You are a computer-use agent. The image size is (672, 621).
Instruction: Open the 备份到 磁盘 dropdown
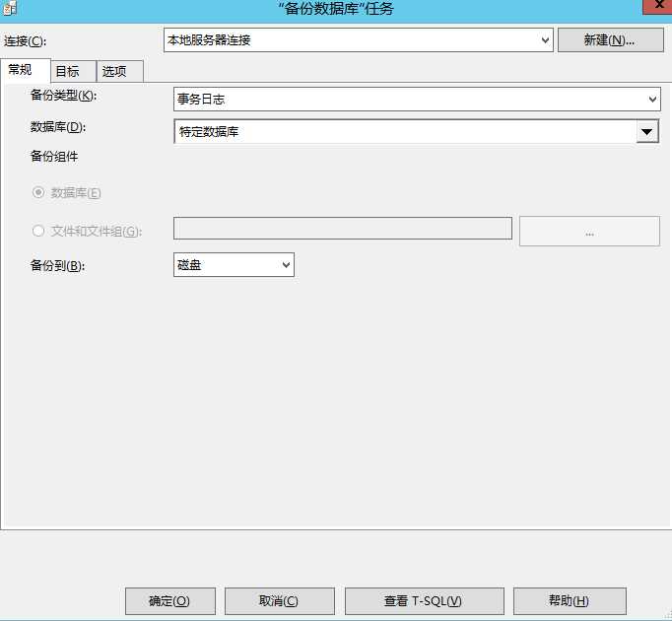tap(234, 264)
